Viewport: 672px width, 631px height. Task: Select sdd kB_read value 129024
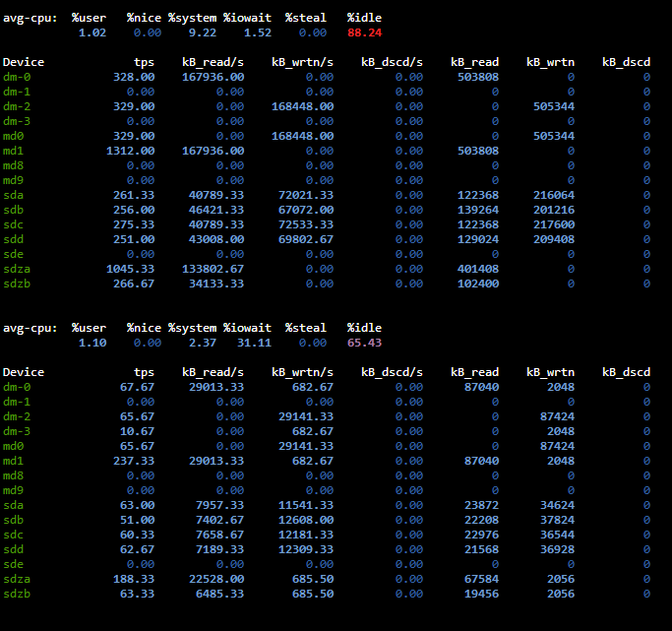(x=478, y=239)
